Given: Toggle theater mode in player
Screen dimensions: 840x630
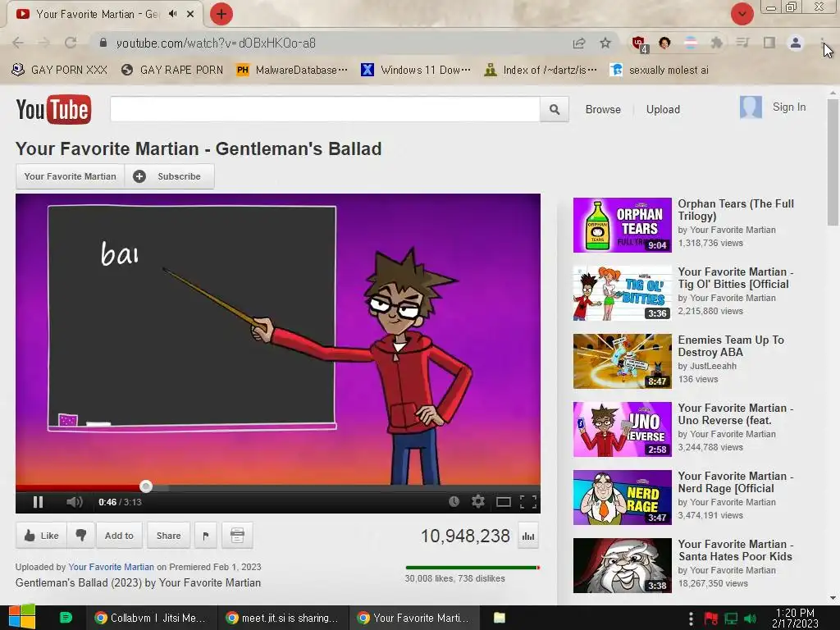Looking at the screenshot, I should click(503, 502).
